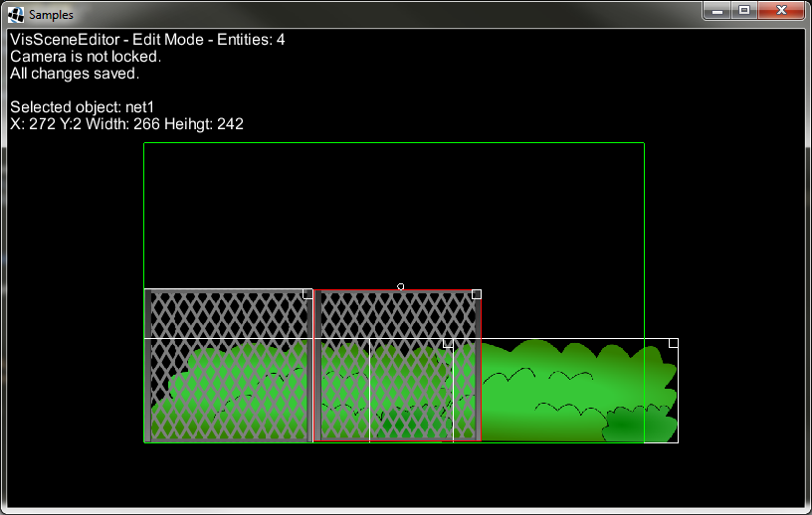The image size is (812, 515).
Task: Click the "Selected object: net1" label
Action: point(84,107)
